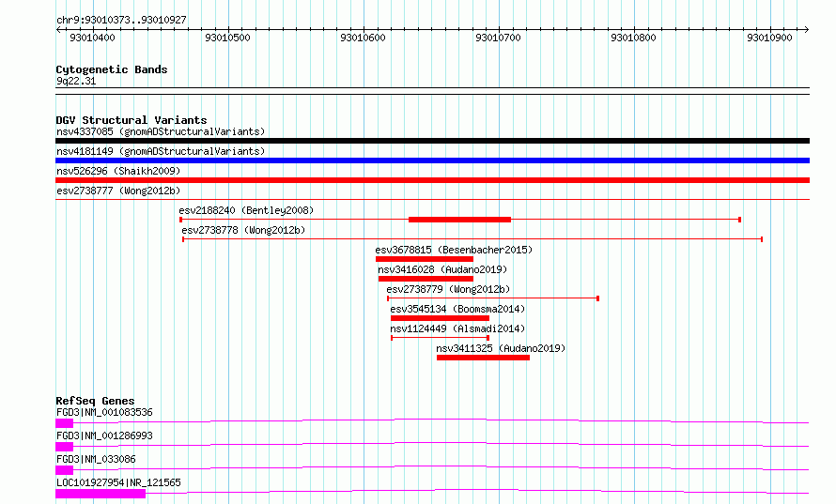Select the chr9:93010373..93010927 coordinates text
Screen dimensions: 836x504
[x=121, y=21]
